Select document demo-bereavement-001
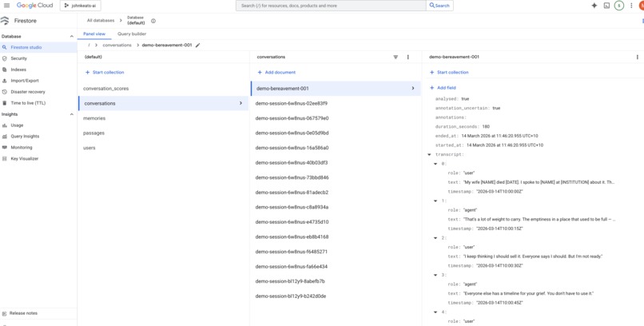Viewport: 644px width, 326px height. (x=336, y=88)
